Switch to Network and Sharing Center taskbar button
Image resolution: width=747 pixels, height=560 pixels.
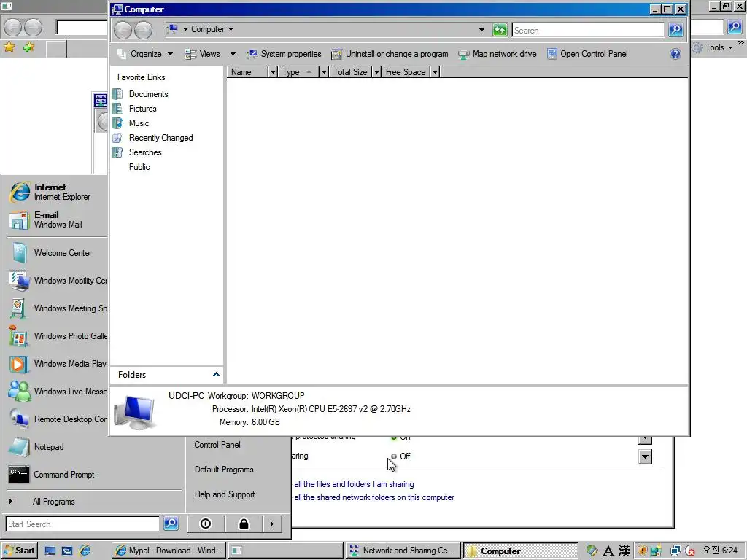[403, 551]
